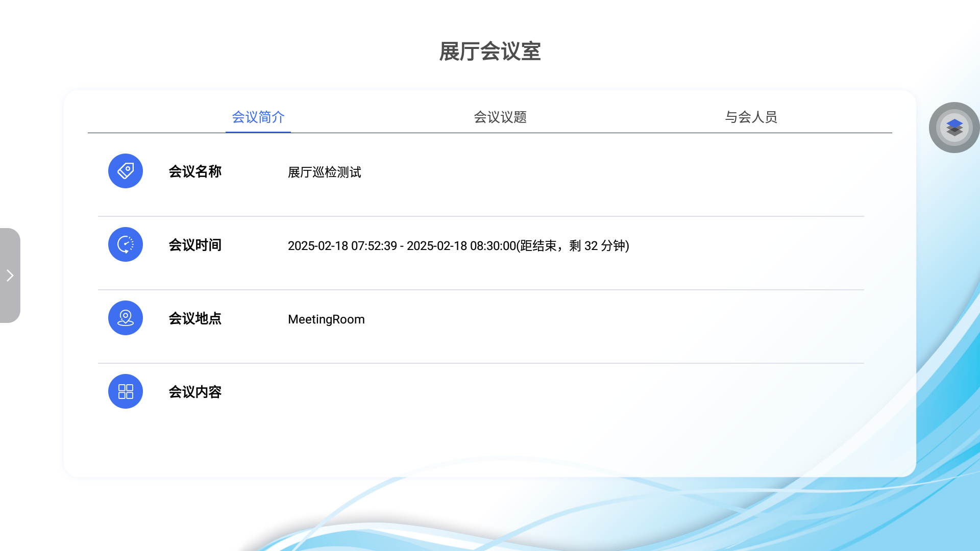Click the clock icon beside 会议时间
The image size is (980, 551).
[126, 244]
